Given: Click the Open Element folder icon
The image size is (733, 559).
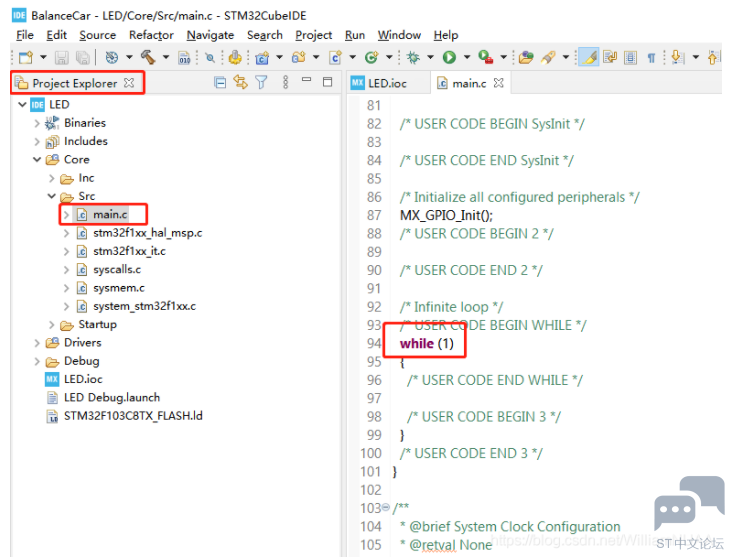Looking at the screenshot, I should tap(526, 57).
